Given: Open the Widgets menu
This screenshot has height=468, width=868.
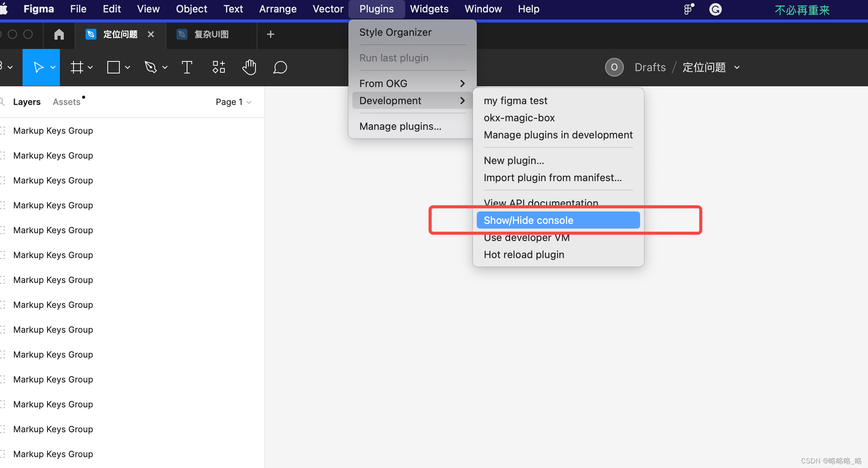Looking at the screenshot, I should point(429,9).
